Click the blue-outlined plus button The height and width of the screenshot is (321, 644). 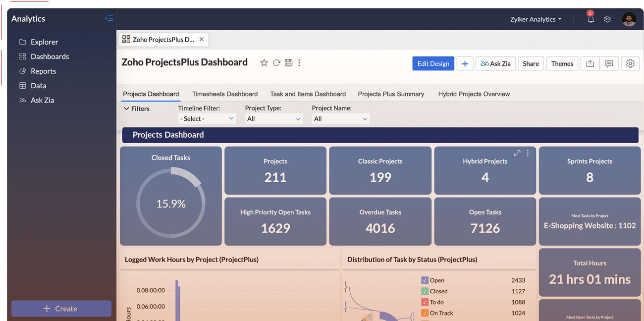(x=465, y=63)
